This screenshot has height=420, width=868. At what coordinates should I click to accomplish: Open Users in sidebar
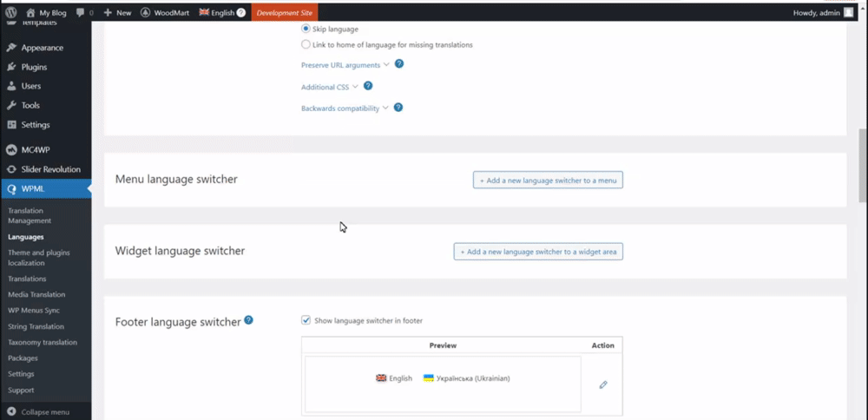(x=31, y=86)
